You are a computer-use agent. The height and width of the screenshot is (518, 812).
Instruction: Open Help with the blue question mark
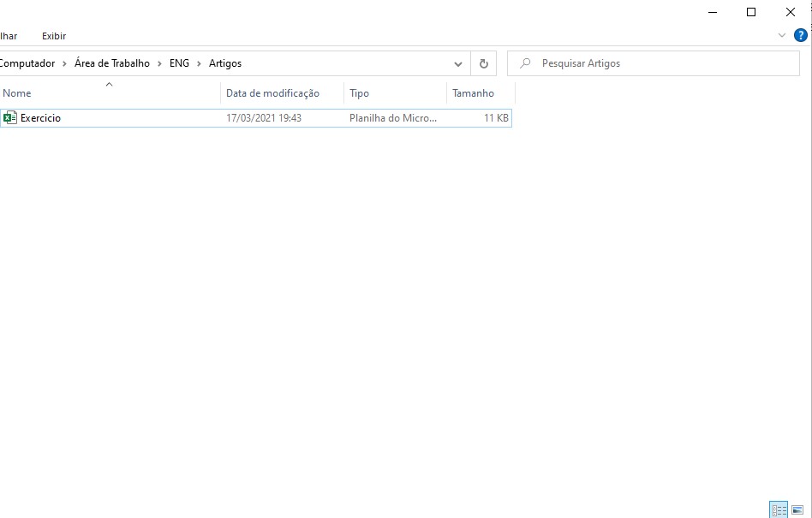(801, 35)
